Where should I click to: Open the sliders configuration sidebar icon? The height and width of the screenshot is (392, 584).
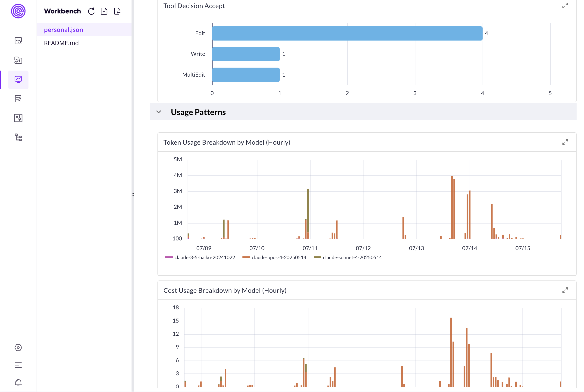point(18,118)
